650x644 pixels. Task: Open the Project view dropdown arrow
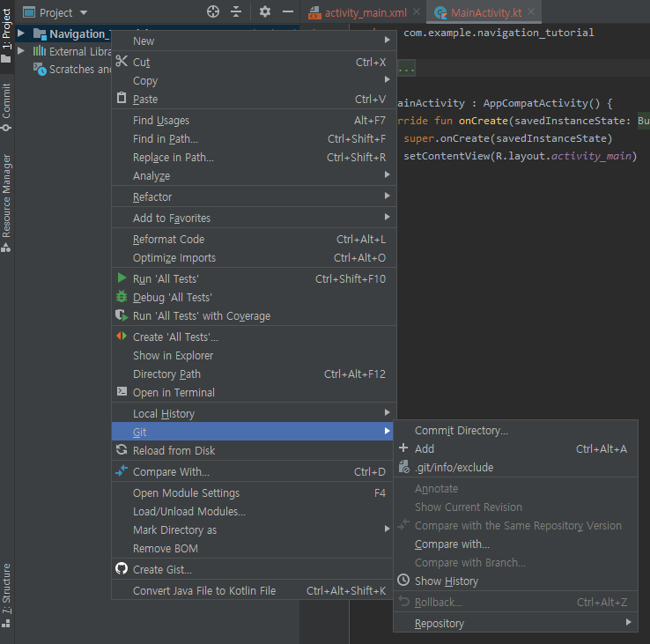84,13
